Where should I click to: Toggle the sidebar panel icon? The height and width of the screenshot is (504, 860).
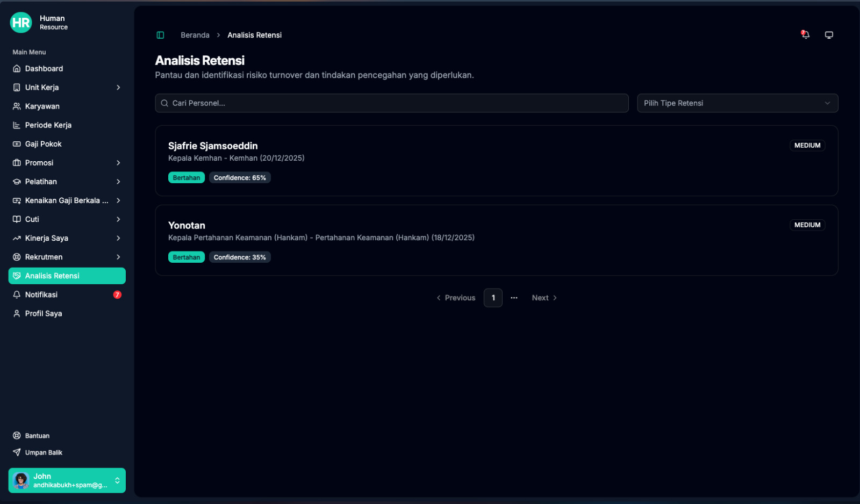coord(160,35)
